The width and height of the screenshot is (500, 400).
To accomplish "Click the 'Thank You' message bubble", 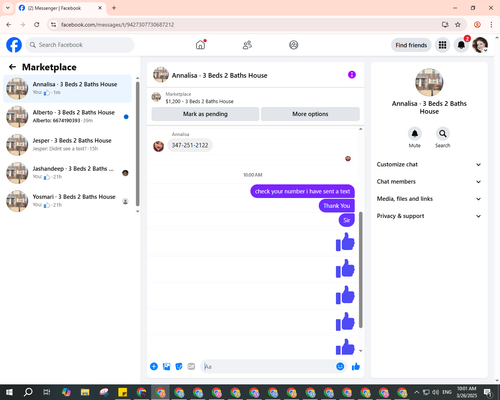I will pyautogui.click(x=337, y=206).
